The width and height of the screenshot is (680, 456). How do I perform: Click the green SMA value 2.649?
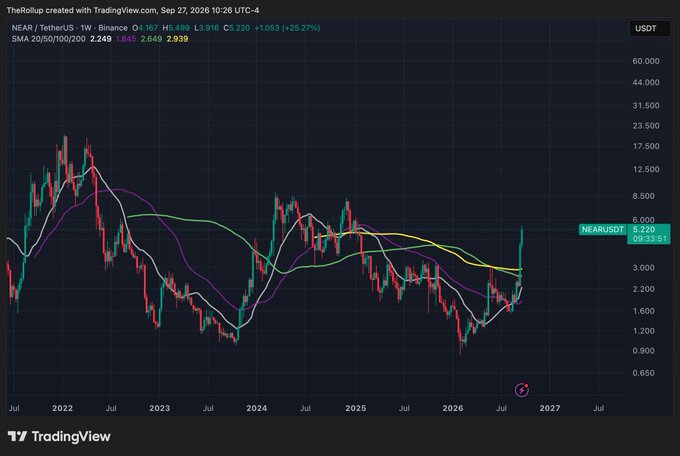[151, 39]
